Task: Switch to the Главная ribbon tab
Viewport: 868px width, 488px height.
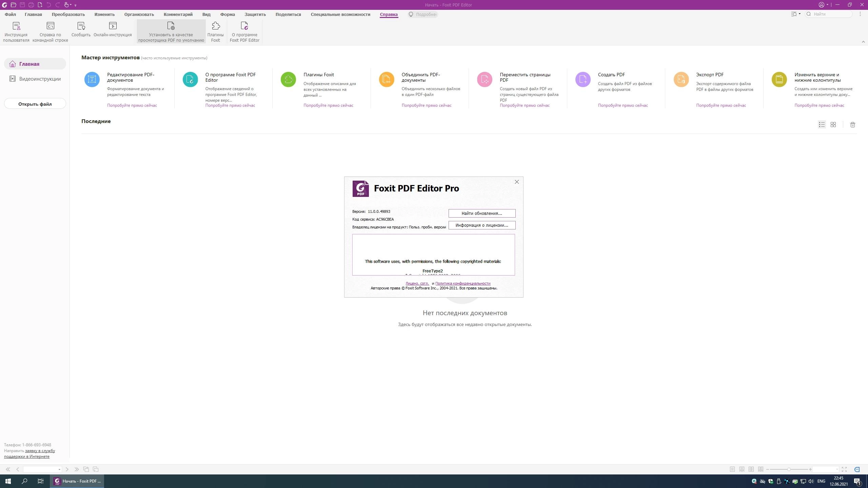Action: [x=33, y=14]
